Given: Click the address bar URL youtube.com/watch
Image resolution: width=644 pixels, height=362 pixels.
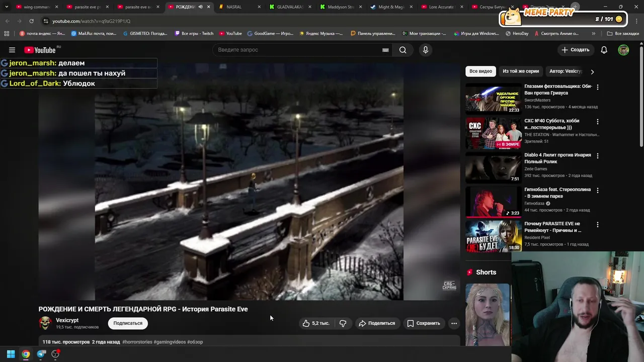Looking at the screenshot, I should (x=92, y=21).
